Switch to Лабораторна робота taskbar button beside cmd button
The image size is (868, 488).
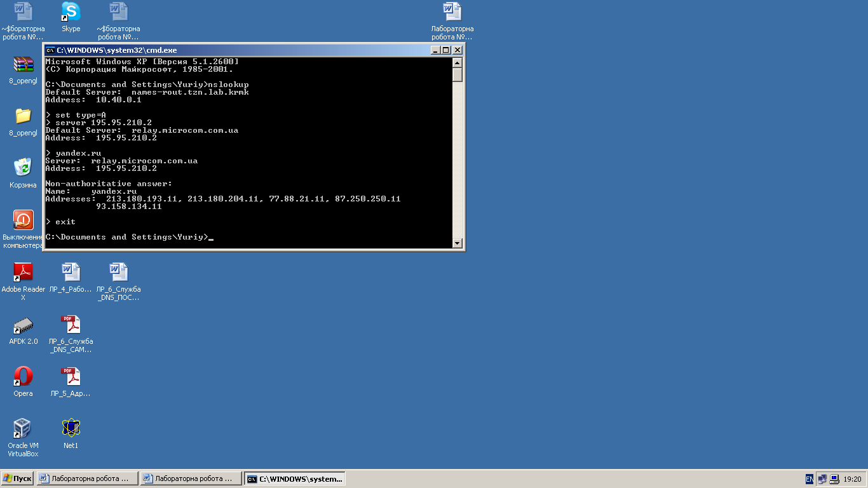click(x=191, y=478)
